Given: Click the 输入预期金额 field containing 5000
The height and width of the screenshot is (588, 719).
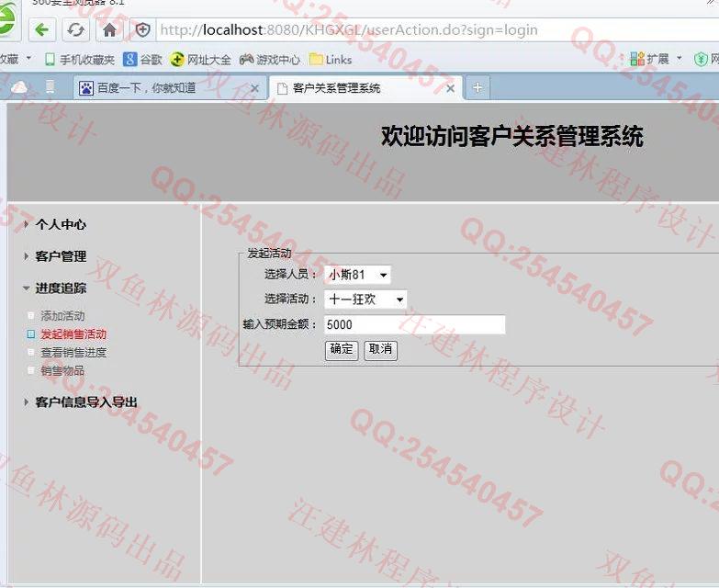Looking at the screenshot, I should click(x=414, y=324).
